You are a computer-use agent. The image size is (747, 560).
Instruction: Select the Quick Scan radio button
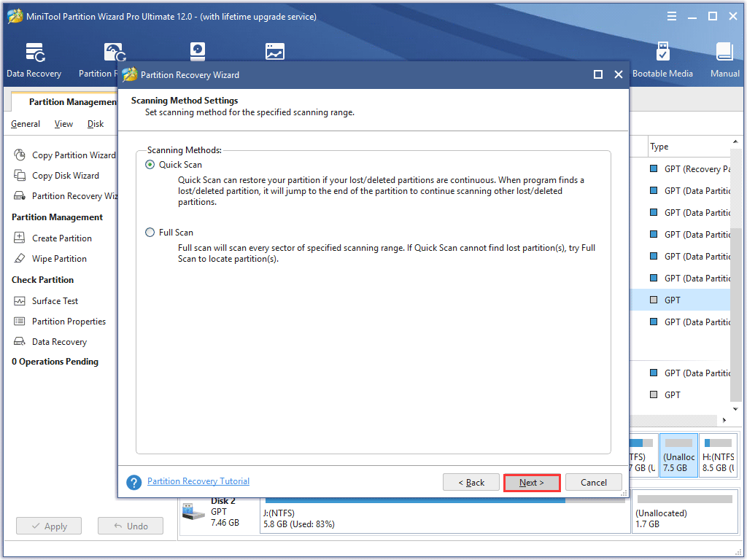coord(150,165)
